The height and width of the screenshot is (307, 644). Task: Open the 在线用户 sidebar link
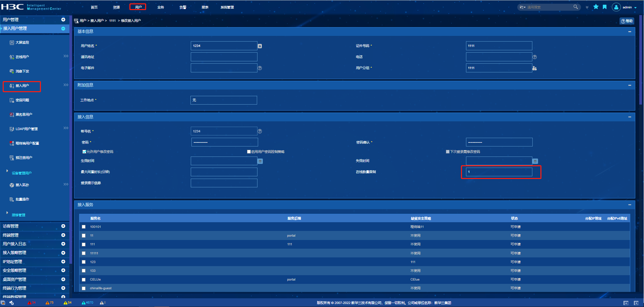(22, 57)
